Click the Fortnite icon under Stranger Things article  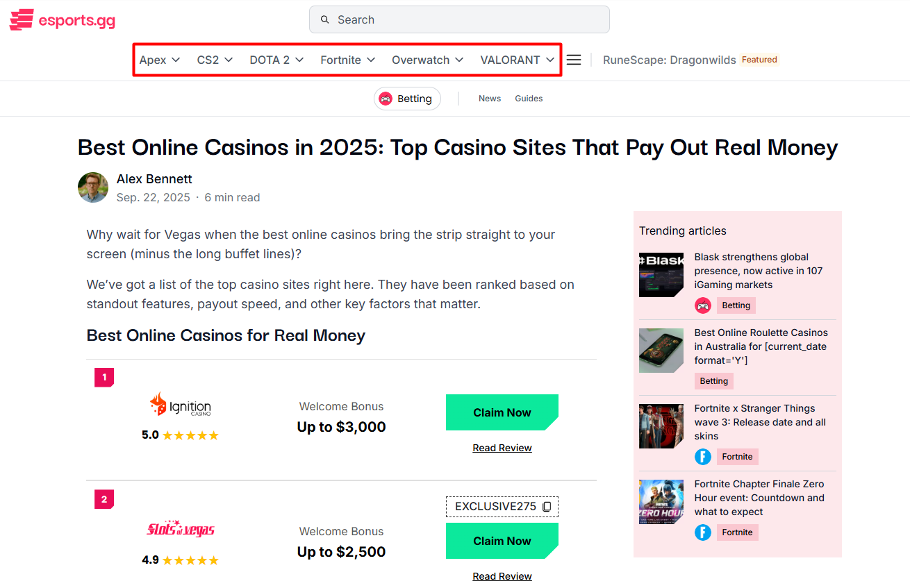point(703,457)
